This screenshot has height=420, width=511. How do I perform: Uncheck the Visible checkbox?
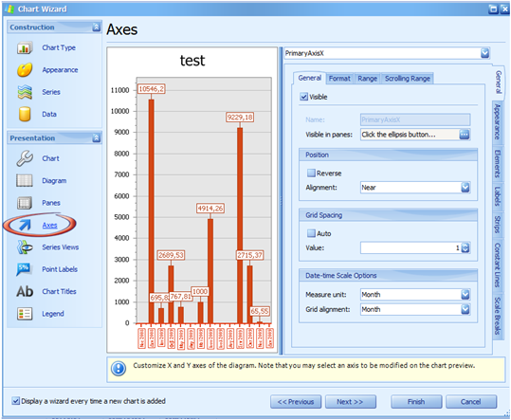(303, 97)
